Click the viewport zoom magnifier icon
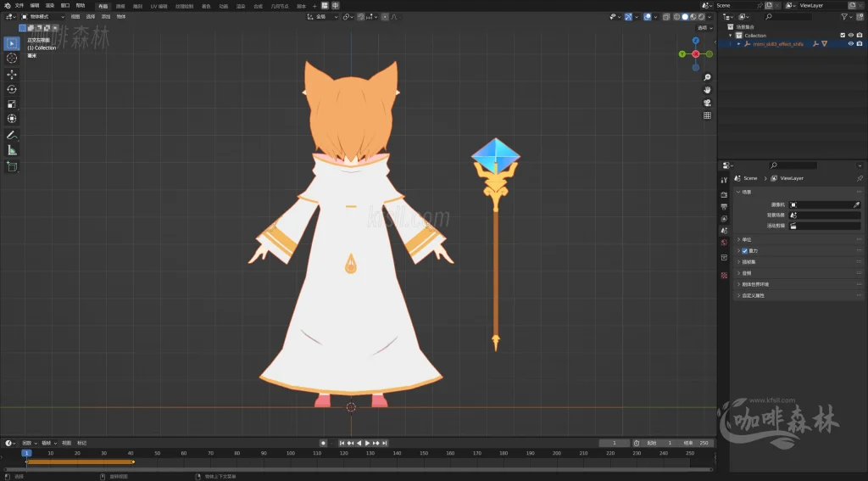Image resolution: width=868 pixels, height=481 pixels. pos(707,77)
